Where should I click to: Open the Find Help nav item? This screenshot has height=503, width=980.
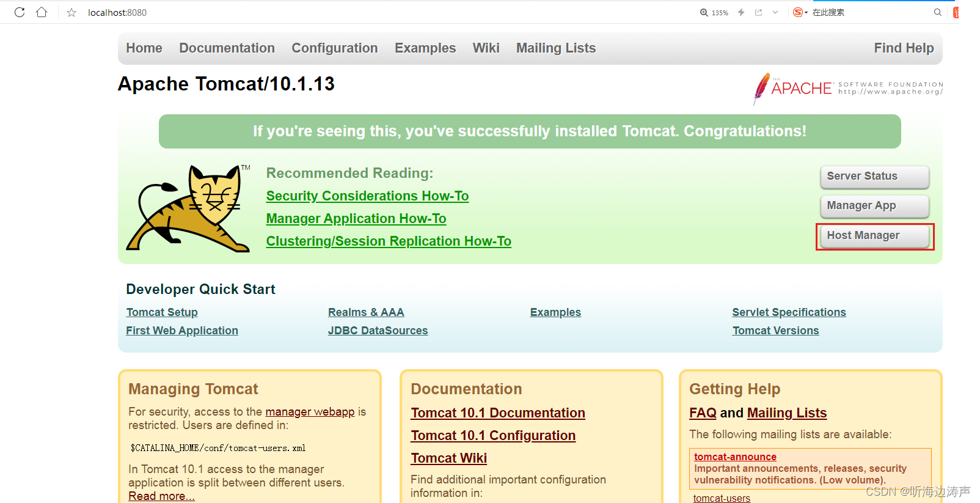click(x=904, y=48)
